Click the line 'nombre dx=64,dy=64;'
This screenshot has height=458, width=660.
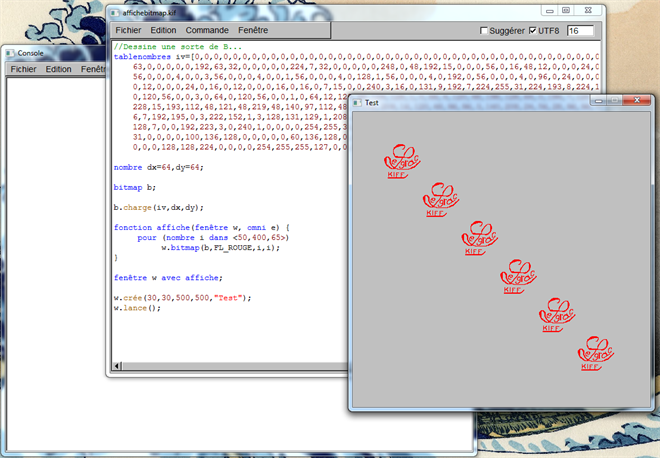pyautogui.click(x=159, y=168)
